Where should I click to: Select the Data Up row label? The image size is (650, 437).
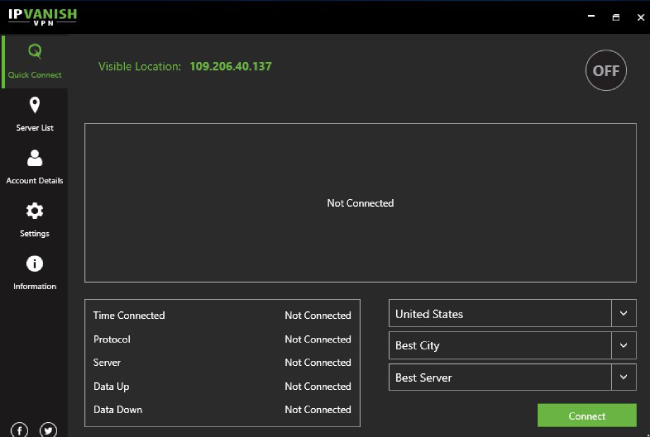click(111, 386)
